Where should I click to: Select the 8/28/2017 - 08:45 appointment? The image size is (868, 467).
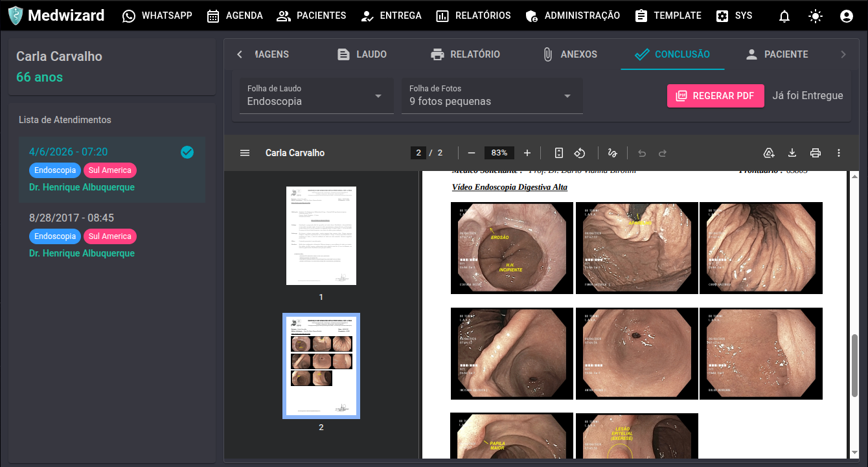pos(112,236)
